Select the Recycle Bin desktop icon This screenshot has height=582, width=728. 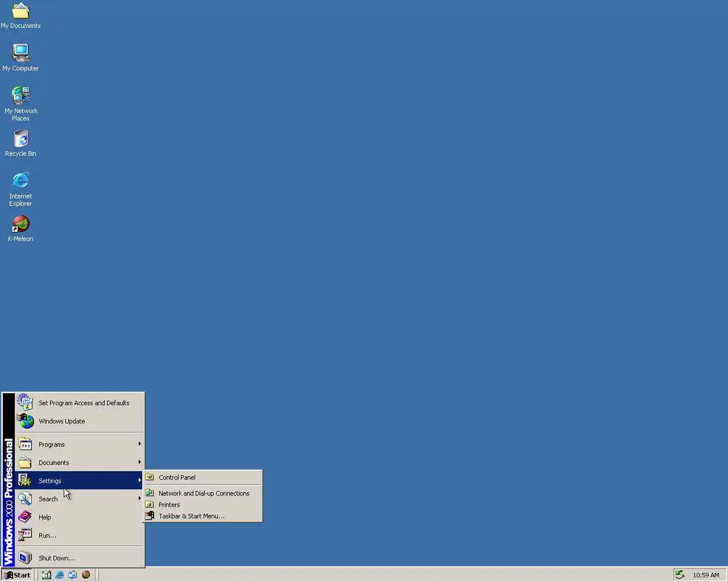pos(20,143)
